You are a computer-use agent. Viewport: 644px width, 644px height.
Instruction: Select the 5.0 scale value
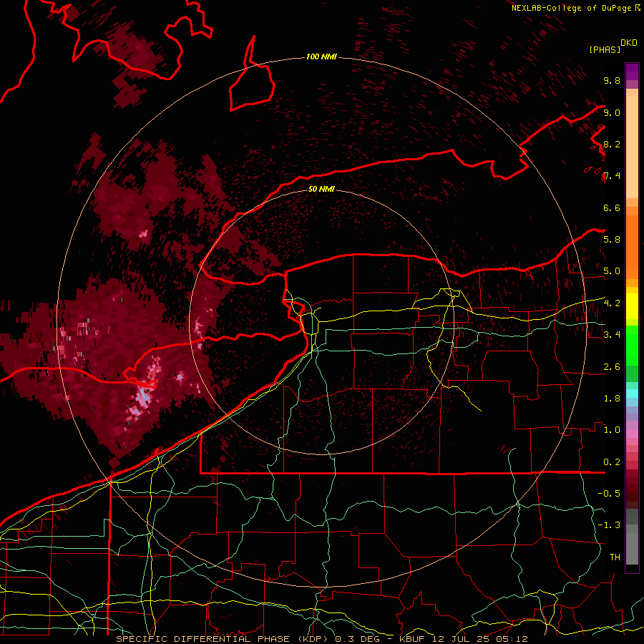click(x=612, y=271)
